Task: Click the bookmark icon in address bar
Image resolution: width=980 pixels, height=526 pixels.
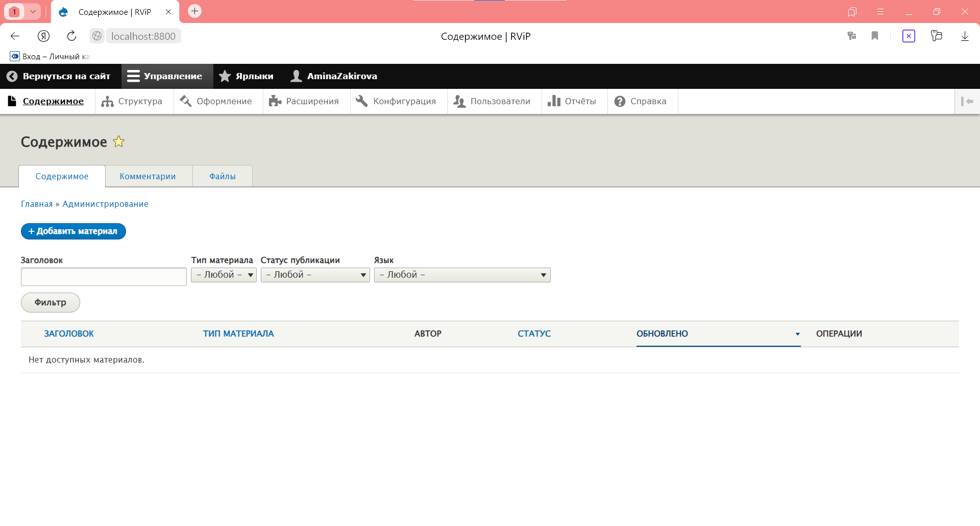Action: pyautogui.click(x=875, y=36)
